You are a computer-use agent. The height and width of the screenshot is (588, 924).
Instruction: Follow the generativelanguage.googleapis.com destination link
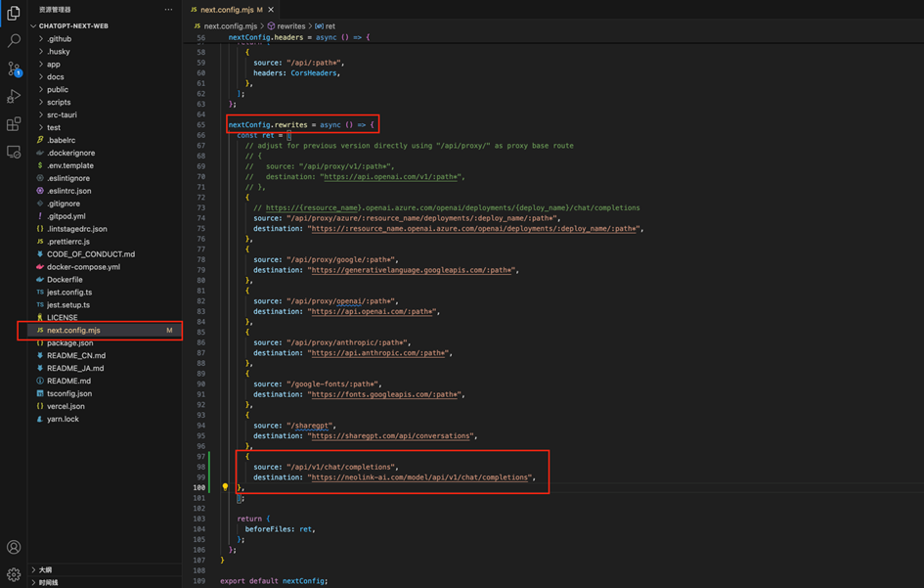(x=412, y=270)
